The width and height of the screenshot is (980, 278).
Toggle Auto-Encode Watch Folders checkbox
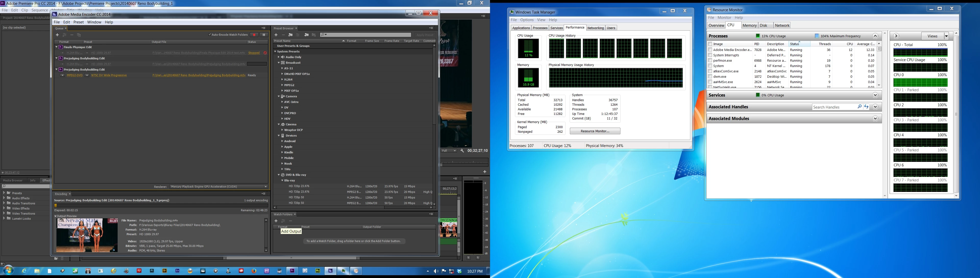[210, 35]
